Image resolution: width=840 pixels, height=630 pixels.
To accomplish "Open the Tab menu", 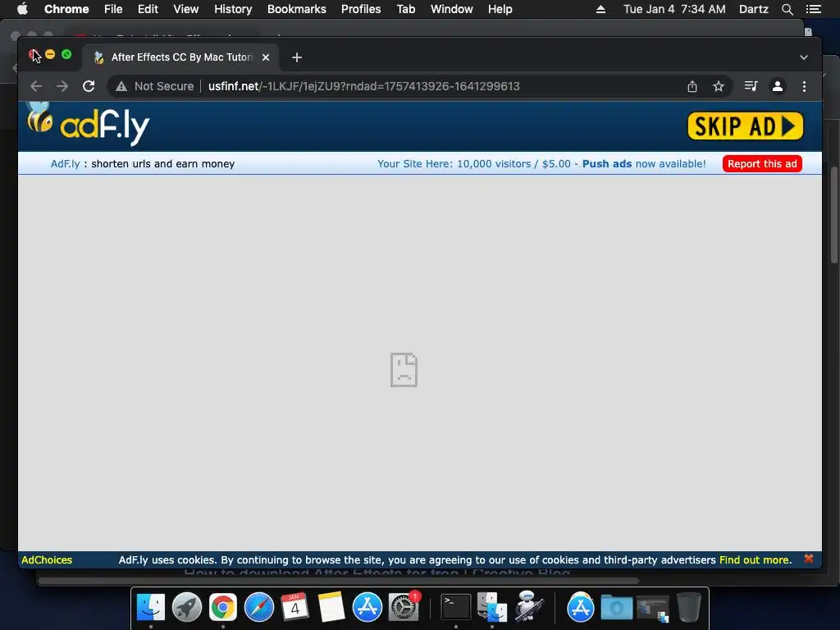I will 405,9.
